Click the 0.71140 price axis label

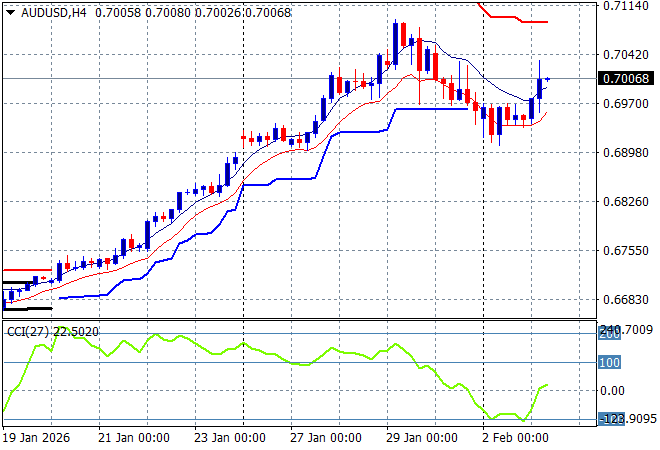pyautogui.click(x=626, y=6)
